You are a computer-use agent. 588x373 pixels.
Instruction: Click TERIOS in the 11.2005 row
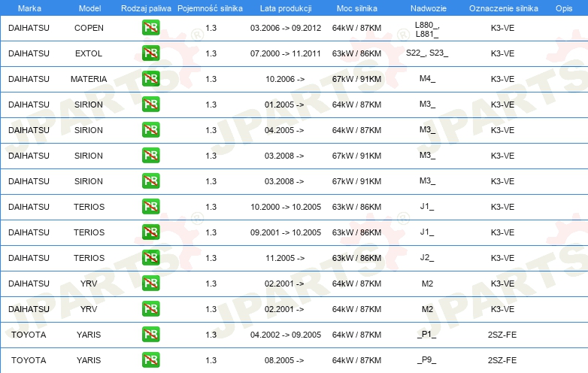point(89,258)
